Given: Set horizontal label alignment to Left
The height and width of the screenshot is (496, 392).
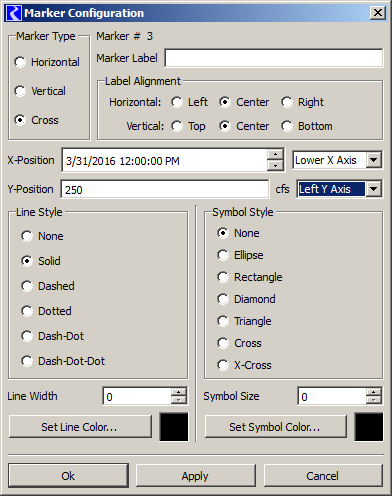Looking at the screenshot, I should (177, 102).
